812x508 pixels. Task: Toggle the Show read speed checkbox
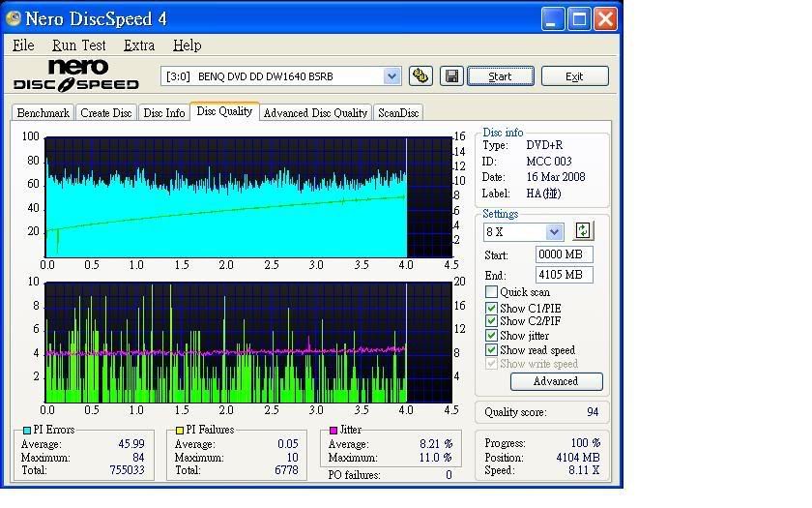pos(491,350)
